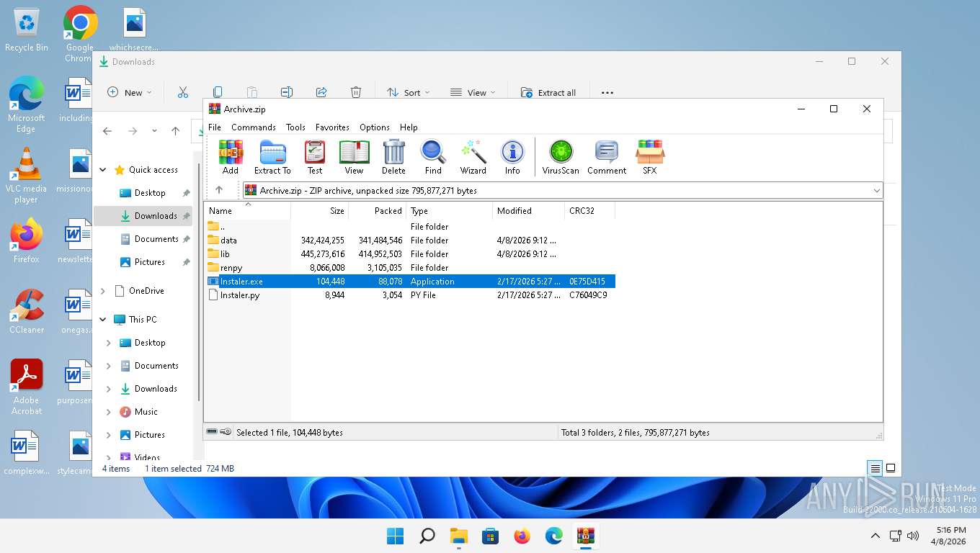Image resolution: width=980 pixels, height=553 pixels.
Task: Click the Comment toolbar icon
Action: click(x=607, y=158)
